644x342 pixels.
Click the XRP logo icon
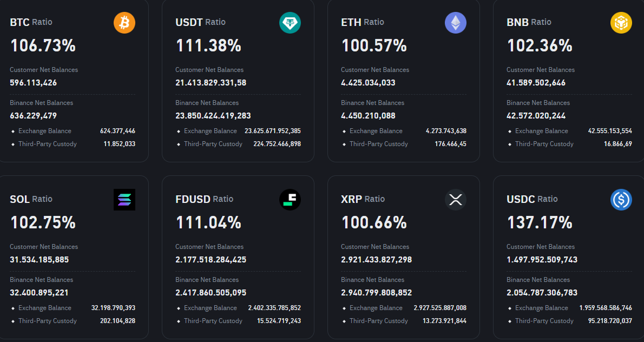pyautogui.click(x=456, y=200)
